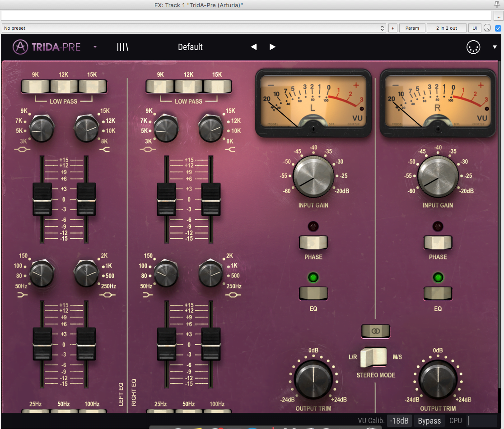The height and width of the screenshot is (429, 504).
Task: Click the Bypass button in the plugin footer
Action: (x=429, y=420)
